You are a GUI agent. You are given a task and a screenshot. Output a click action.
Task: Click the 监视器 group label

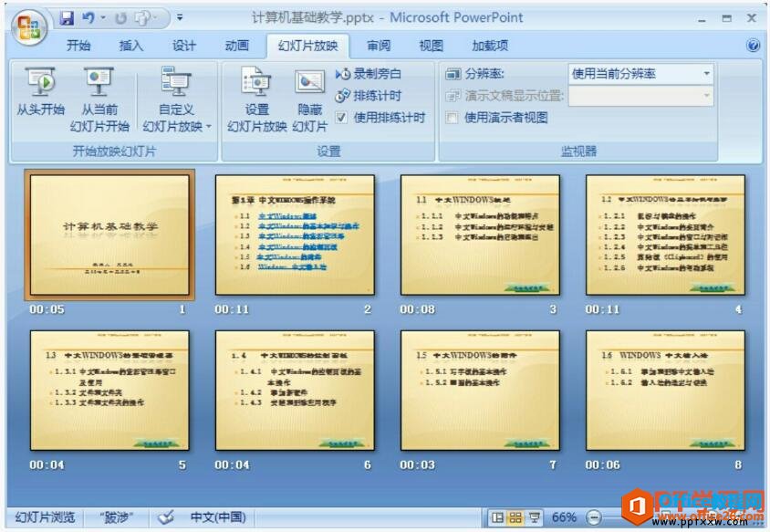[x=578, y=151]
